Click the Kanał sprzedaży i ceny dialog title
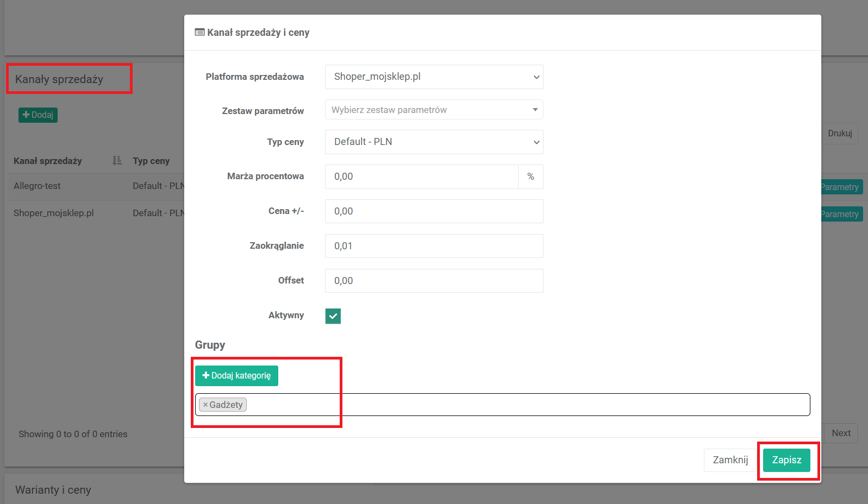The height and width of the screenshot is (504, 868). point(258,33)
